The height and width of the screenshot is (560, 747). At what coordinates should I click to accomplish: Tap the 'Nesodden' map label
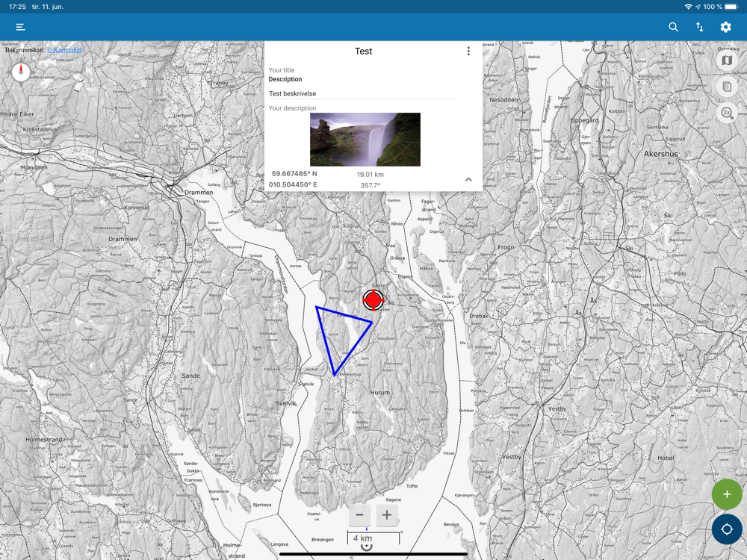tap(504, 99)
